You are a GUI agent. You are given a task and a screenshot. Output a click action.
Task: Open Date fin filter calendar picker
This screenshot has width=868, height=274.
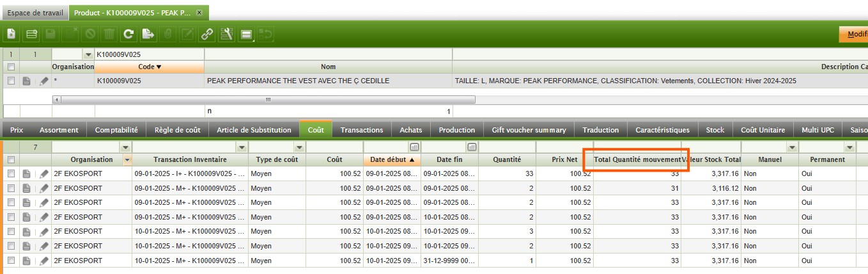[472, 147]
